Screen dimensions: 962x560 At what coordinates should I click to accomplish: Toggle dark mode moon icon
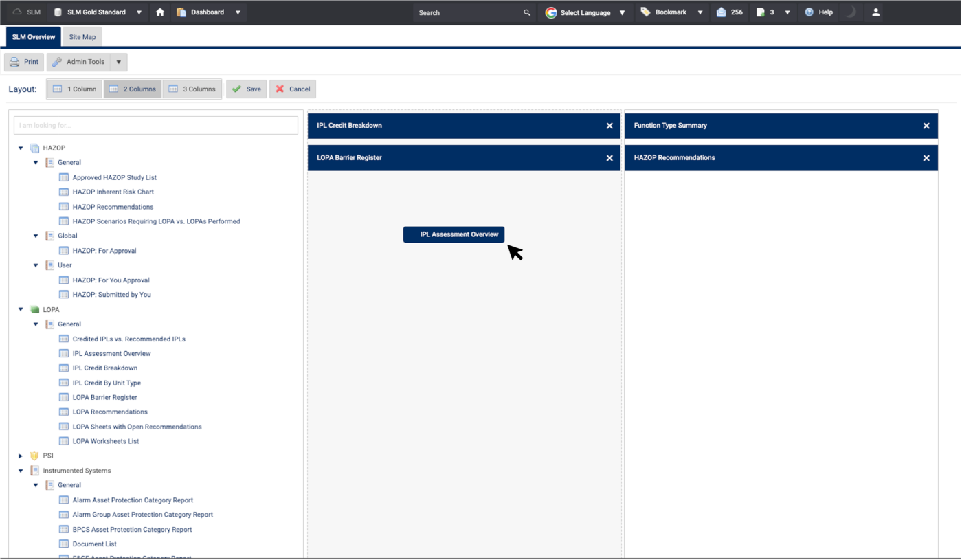coord(851,12)
